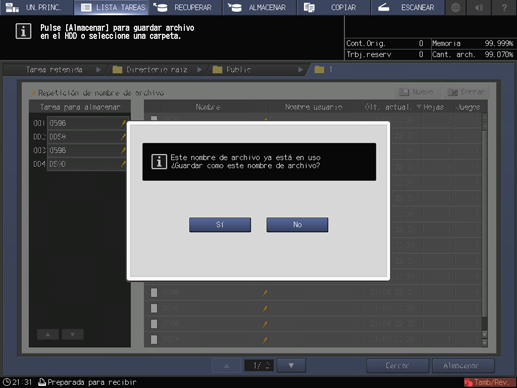Click the info icon in the dialog message
The image size is (517, 388).
(x=159, y=162)
